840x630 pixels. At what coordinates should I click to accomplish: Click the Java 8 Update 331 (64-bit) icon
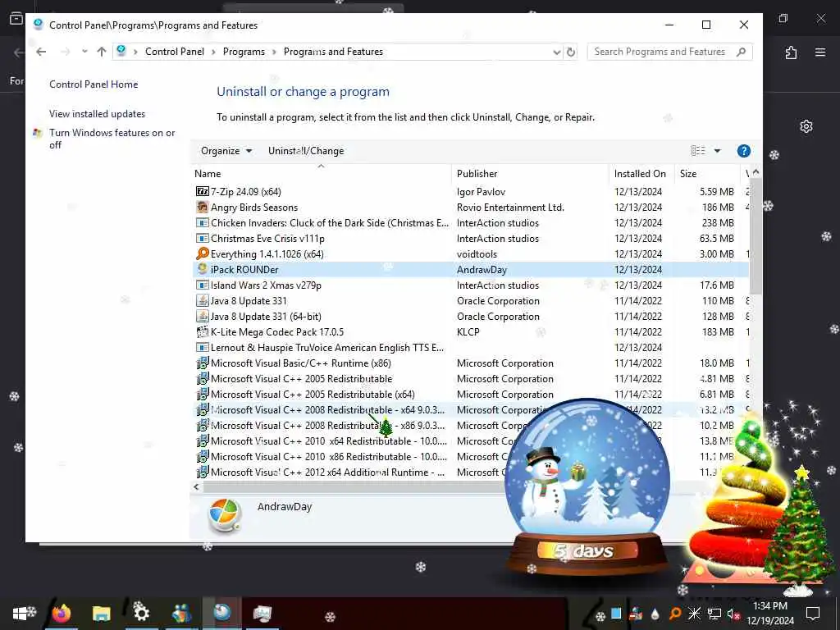202,316
